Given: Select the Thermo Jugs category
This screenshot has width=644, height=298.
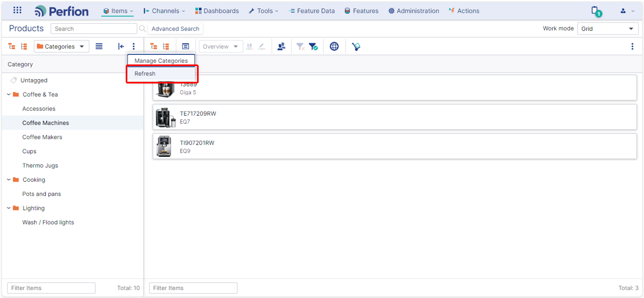Looking at the screenshot, I should point(40,166).
